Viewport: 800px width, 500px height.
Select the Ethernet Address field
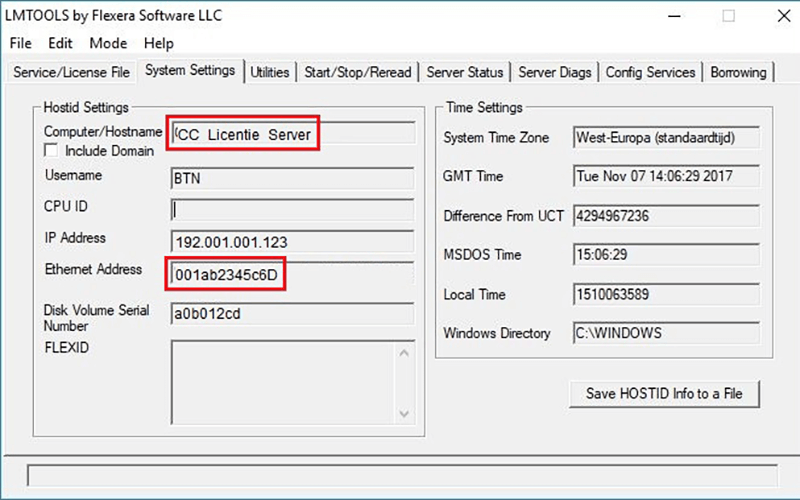click(292, 272)
